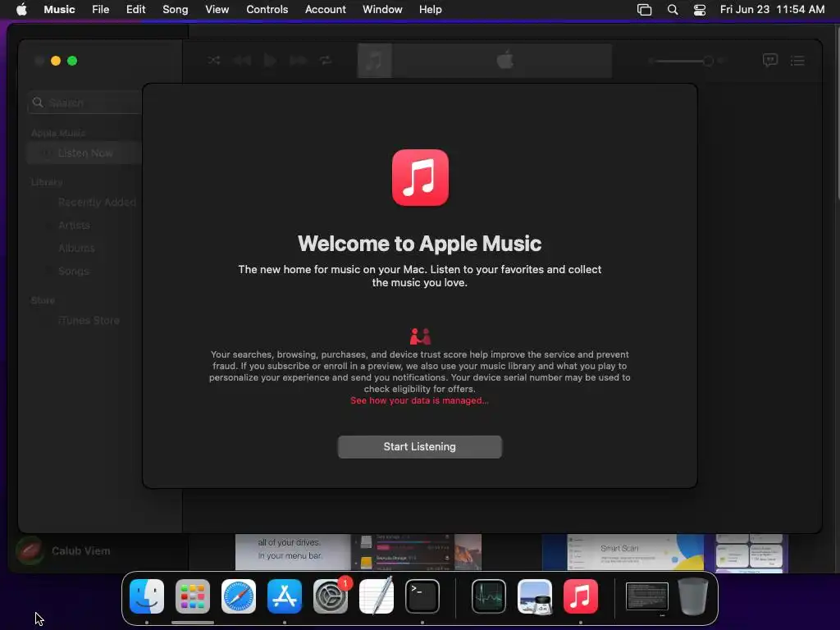840x630 pixels.
Task: Select Listen Now in the sidebar
Action: (x=84, y=153)
